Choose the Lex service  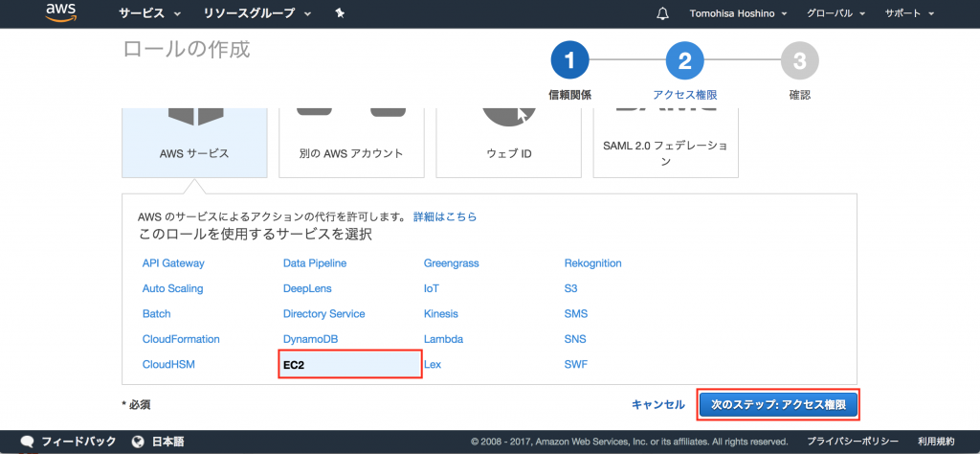[x=433, y=364]
